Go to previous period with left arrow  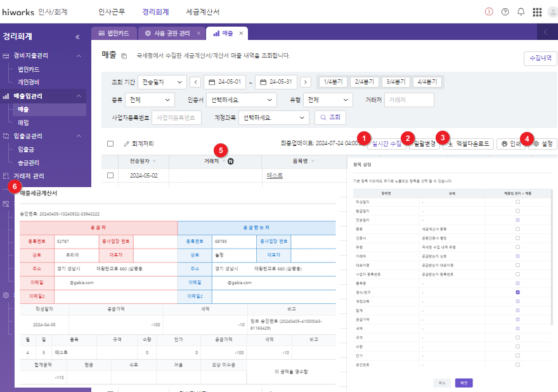pyautogui.click(x=195, y=82)
